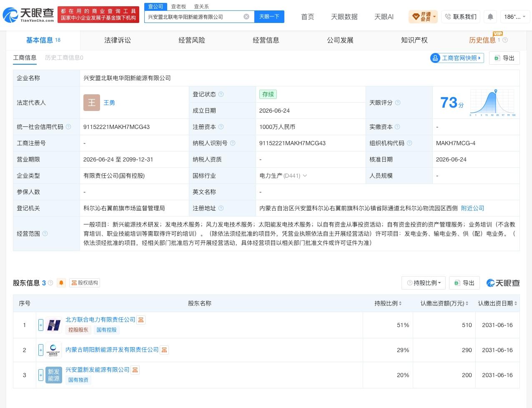532x408 pixels.
Task: Open 内蒙古明阳新能源开发有限责任公司 link
Action: 112,350
